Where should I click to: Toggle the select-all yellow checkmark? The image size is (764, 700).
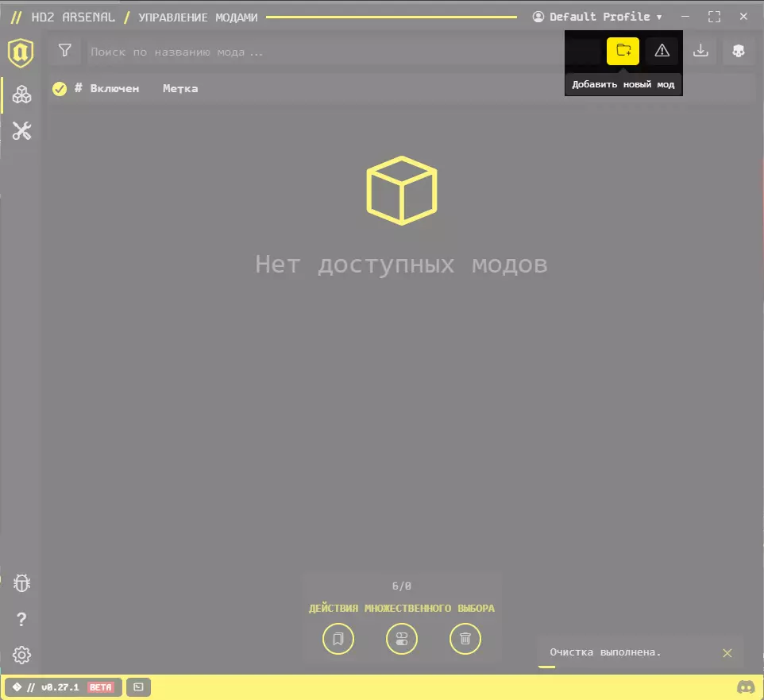(60, 89)
